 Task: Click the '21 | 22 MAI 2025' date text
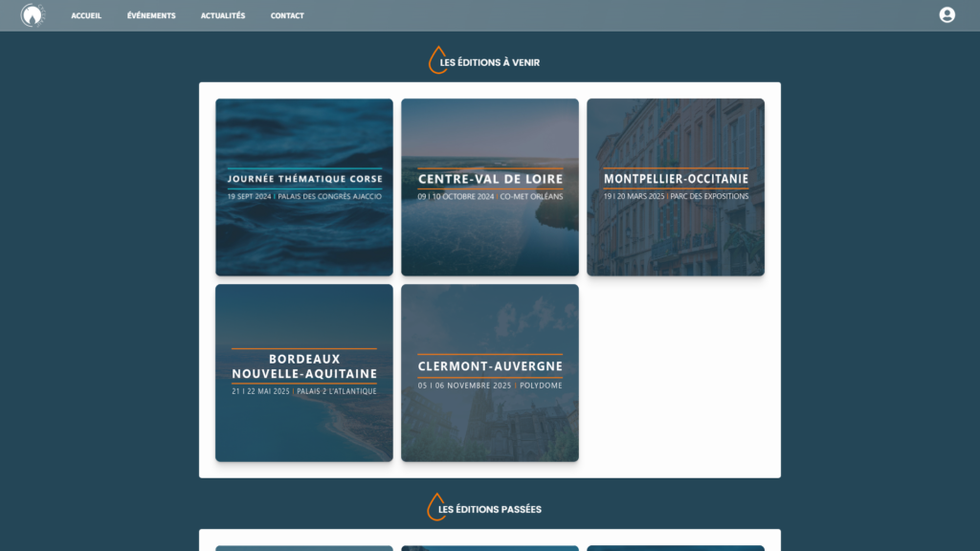(x=260, y=391)
